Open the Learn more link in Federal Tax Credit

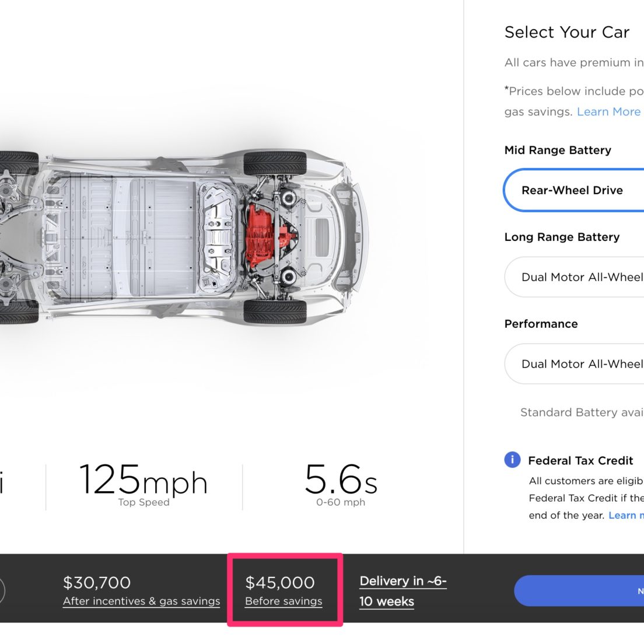(x=626, y=515)
